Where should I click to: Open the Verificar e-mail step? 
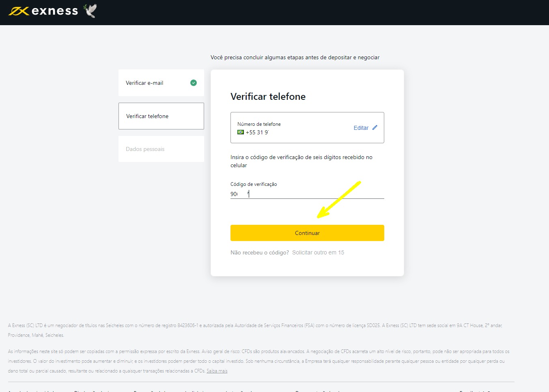144,83
